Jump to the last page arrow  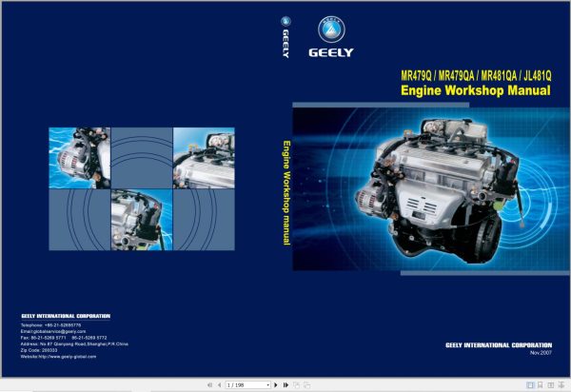[x=285, y=384]
